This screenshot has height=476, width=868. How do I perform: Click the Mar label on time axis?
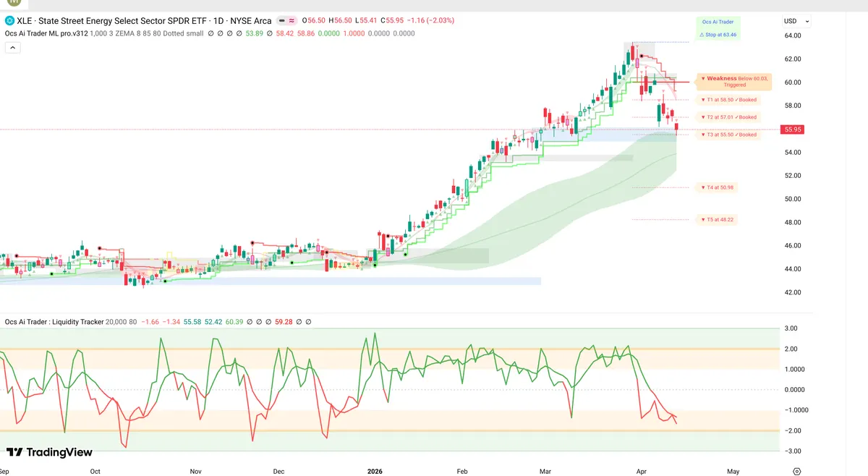(545, 471)
